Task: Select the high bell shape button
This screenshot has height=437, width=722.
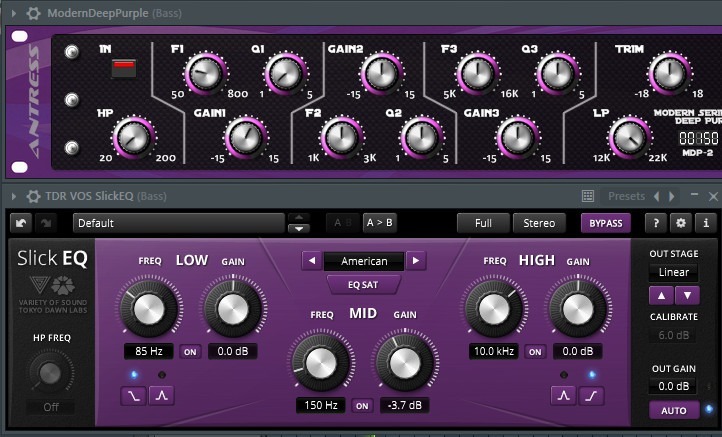Action: point(564,396)
